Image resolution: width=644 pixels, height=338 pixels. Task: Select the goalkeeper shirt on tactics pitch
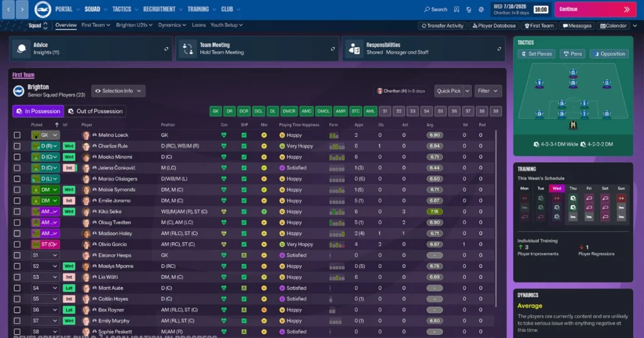573,124
